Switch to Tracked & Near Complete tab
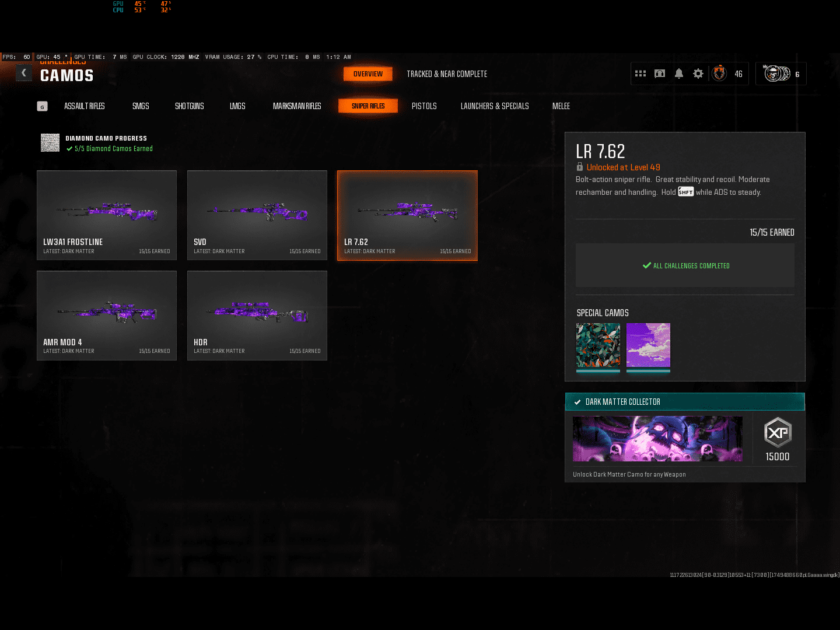Viewport: 840px width, 630px height. pos(447,74)
